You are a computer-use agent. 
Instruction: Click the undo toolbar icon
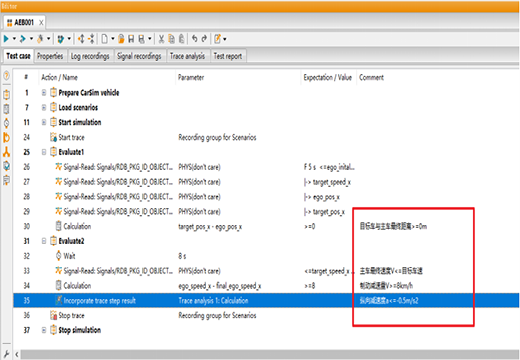point(195,39)
